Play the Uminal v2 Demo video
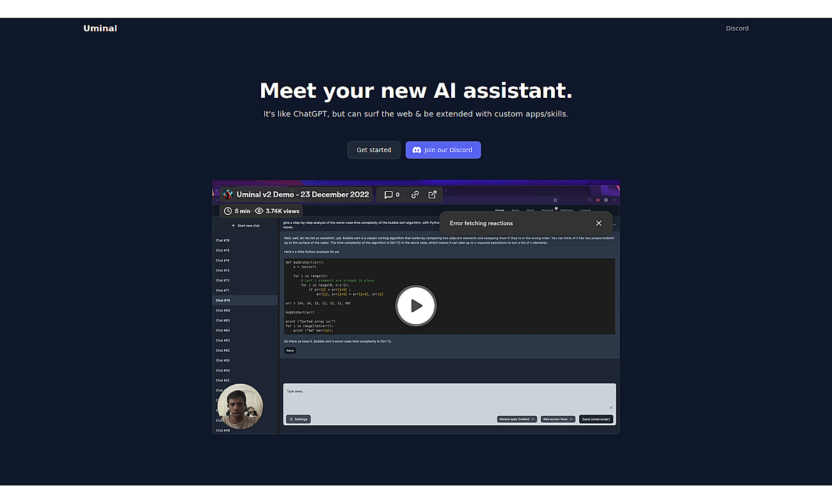The width and height of the screenshot is (832, 504). pos(416,306)
